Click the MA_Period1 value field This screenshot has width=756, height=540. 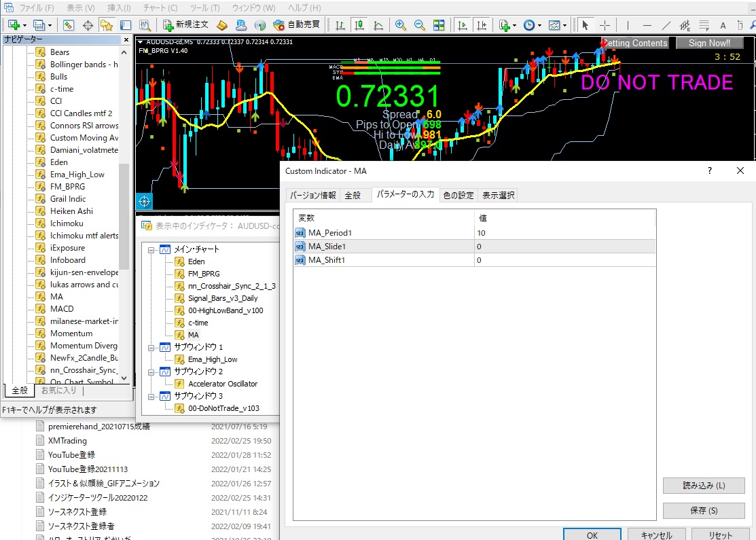click(x=564, y=233)
